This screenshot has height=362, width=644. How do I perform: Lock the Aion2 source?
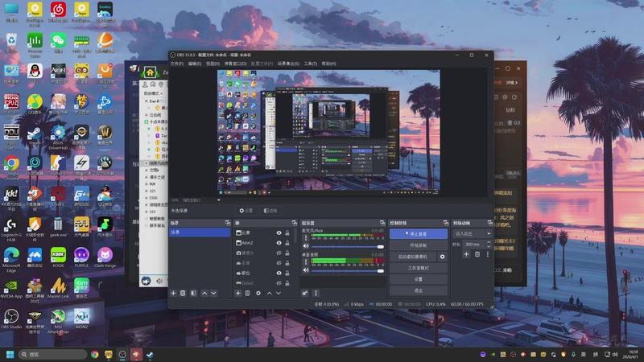coord(287,243)
